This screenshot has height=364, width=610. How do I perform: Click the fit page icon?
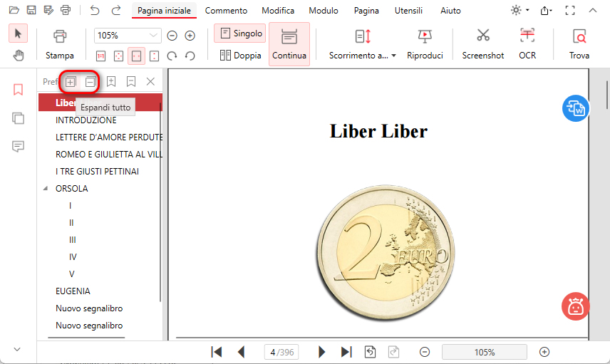pos(119,56)
